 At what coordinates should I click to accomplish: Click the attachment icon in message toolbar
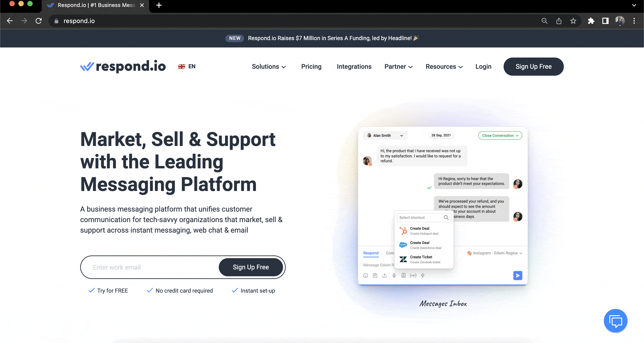pyautogui.click(x=384, y=275)
